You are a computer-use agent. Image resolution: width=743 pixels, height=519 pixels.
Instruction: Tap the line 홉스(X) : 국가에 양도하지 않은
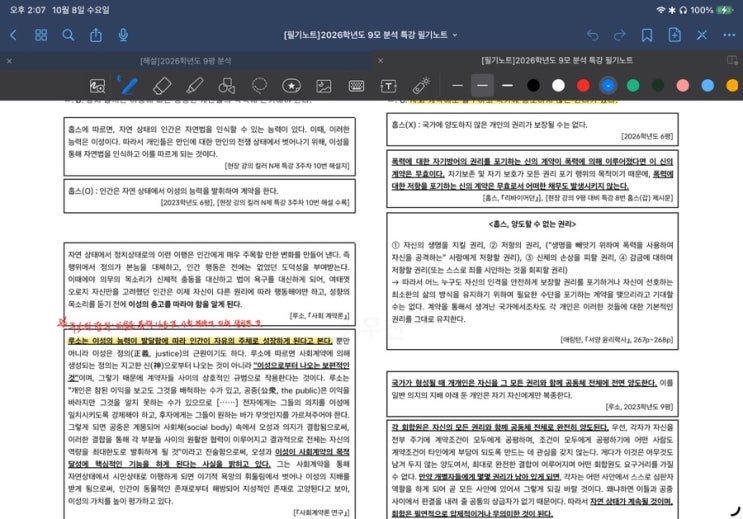[489, 125]
